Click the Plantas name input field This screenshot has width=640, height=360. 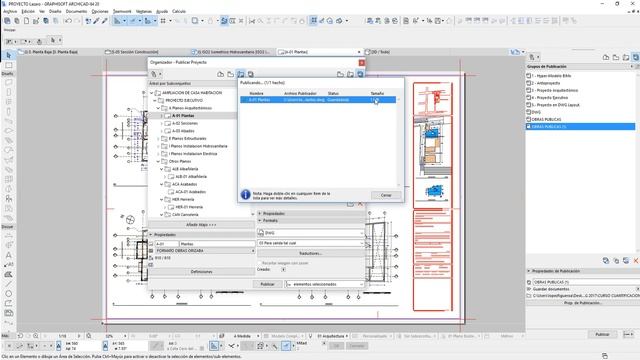click(x=217, y=244)
